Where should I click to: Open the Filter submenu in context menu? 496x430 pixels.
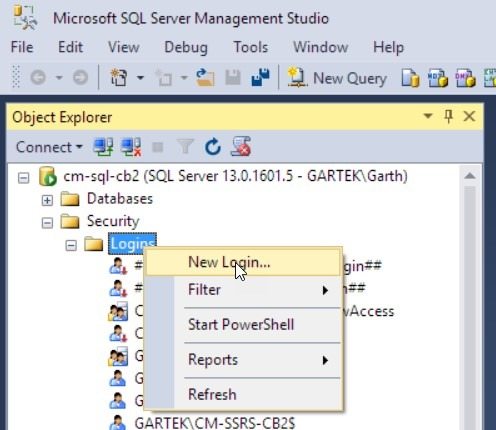point(244,290)
